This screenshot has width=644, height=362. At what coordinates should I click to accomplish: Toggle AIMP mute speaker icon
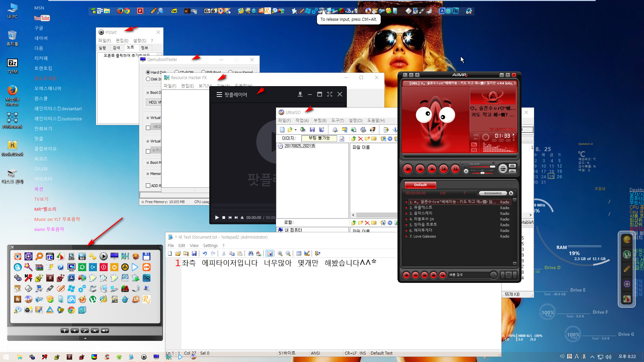[493, 163]
